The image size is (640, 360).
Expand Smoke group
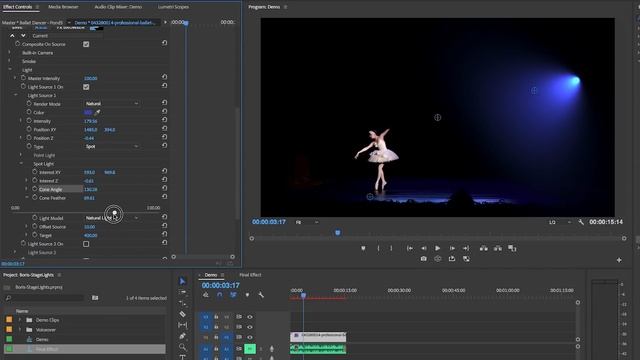pos(10,61)
